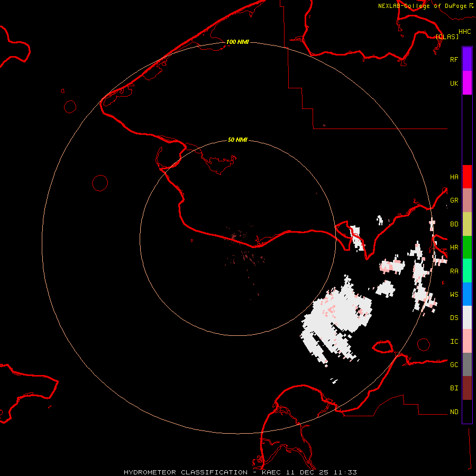Click the IC legend label
Image resolution: width=476 pixels, height=476 pixels.
pos(454,342)
